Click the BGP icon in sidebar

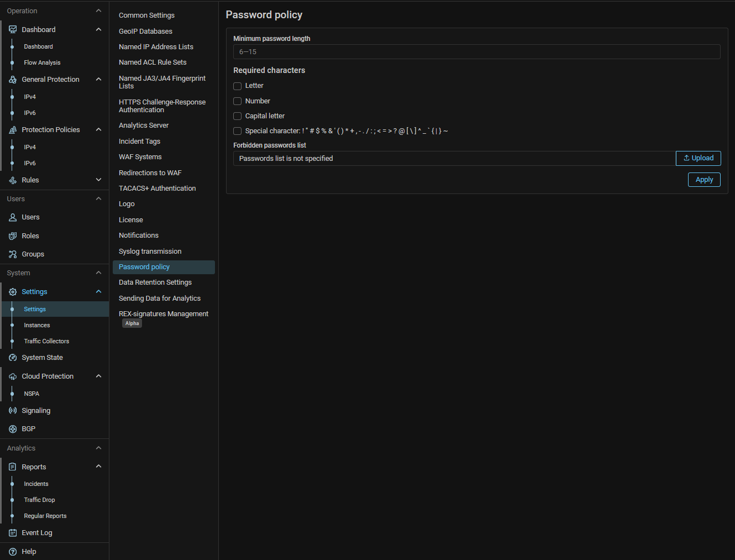coord(13,429)
